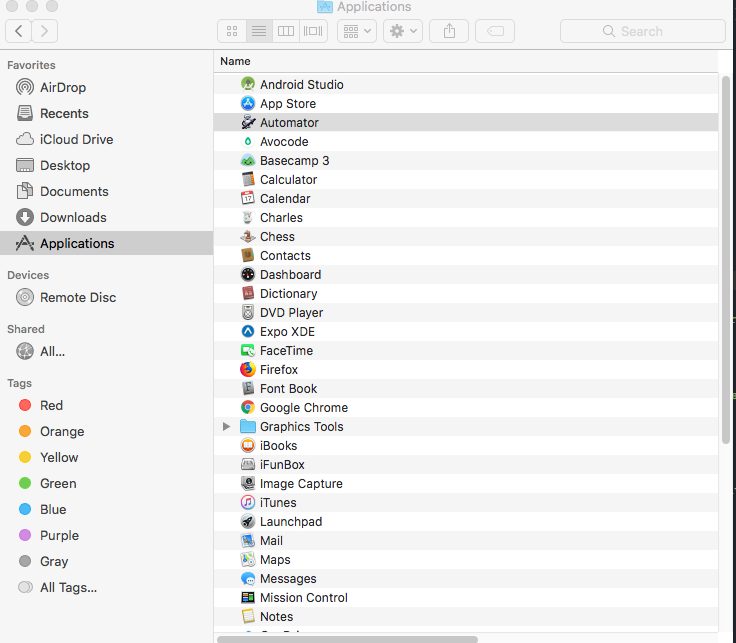Select the Automator robot icon
This screenshot has height=643, width=736.
pos(247,122)
